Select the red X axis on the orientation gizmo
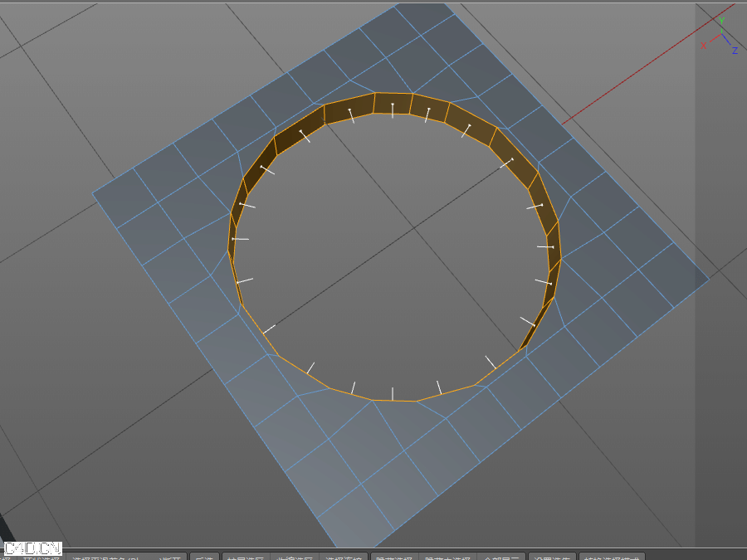 (705, 46)
